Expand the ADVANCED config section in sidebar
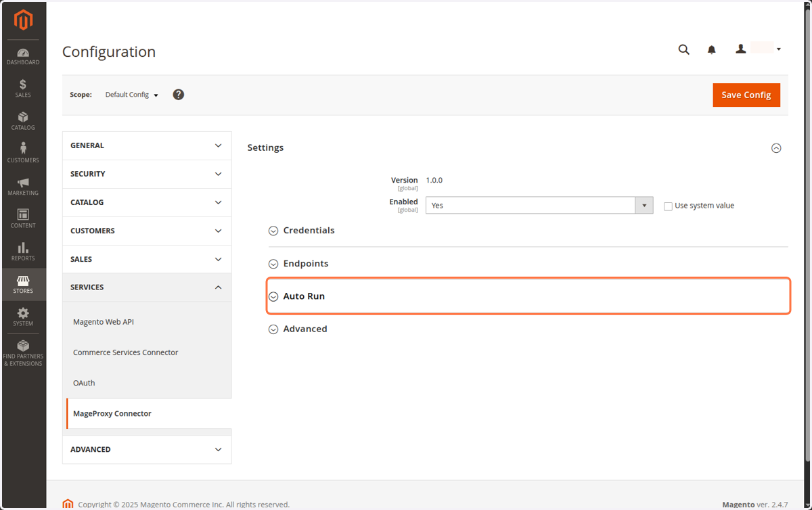Screen dimensions: 812x510 click(x=147, y=449)
